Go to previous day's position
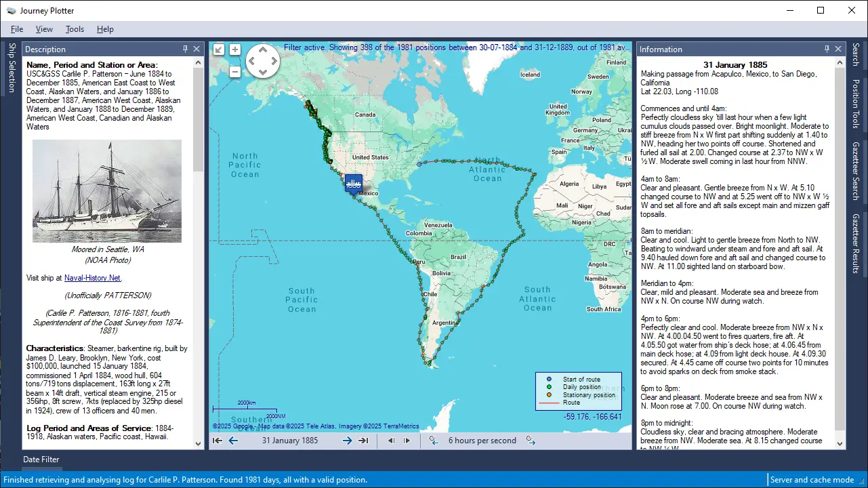Image resolution: width=868 pixels, height=488 pixels. [233, 441]
